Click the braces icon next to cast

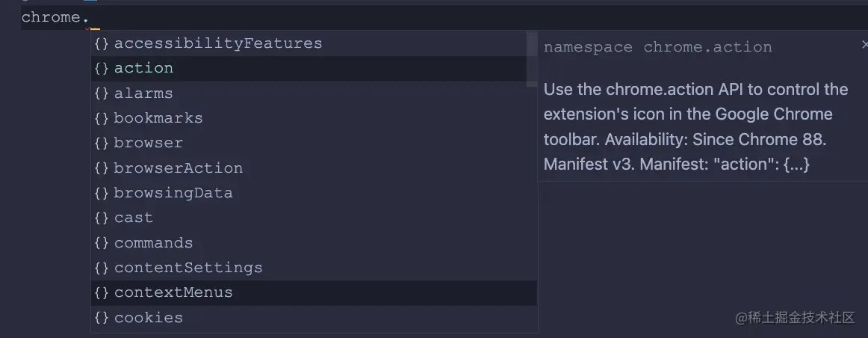(102, 218)
